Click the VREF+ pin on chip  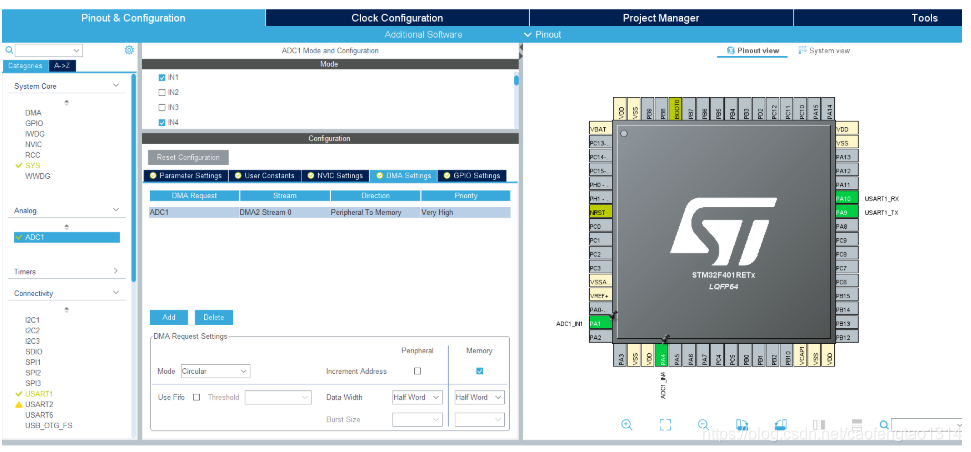coord(600,296)
